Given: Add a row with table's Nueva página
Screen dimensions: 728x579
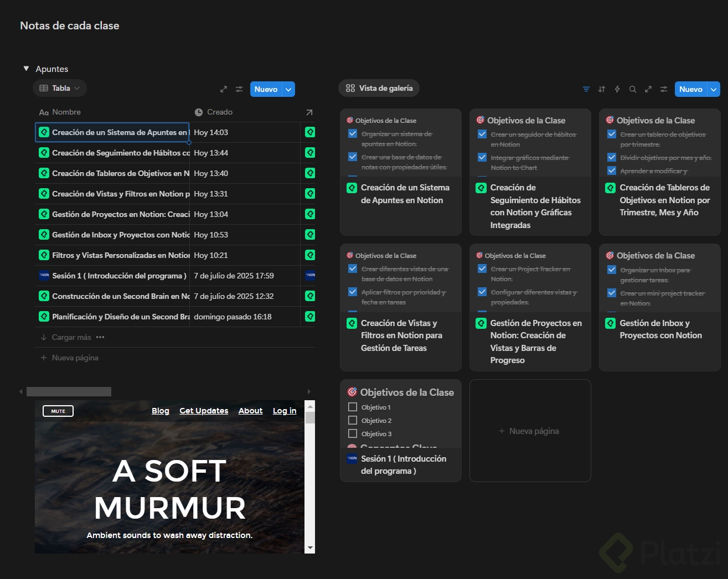Looking at the screenshot, I should [69, 358].
